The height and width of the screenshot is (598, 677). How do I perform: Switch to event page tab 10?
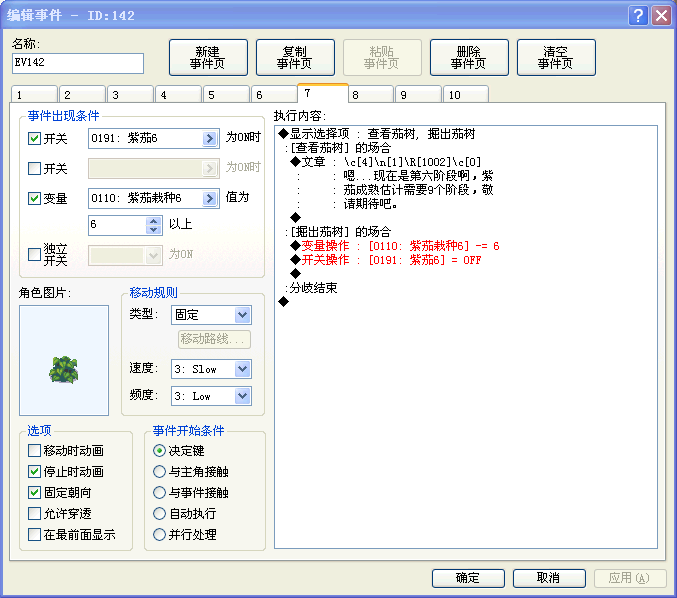pyautogui.click(x=466, y=95)
